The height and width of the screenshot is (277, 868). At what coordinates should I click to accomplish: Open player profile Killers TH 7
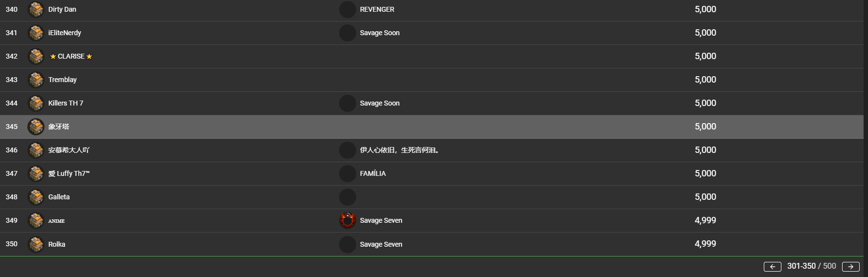pos(66,103)
